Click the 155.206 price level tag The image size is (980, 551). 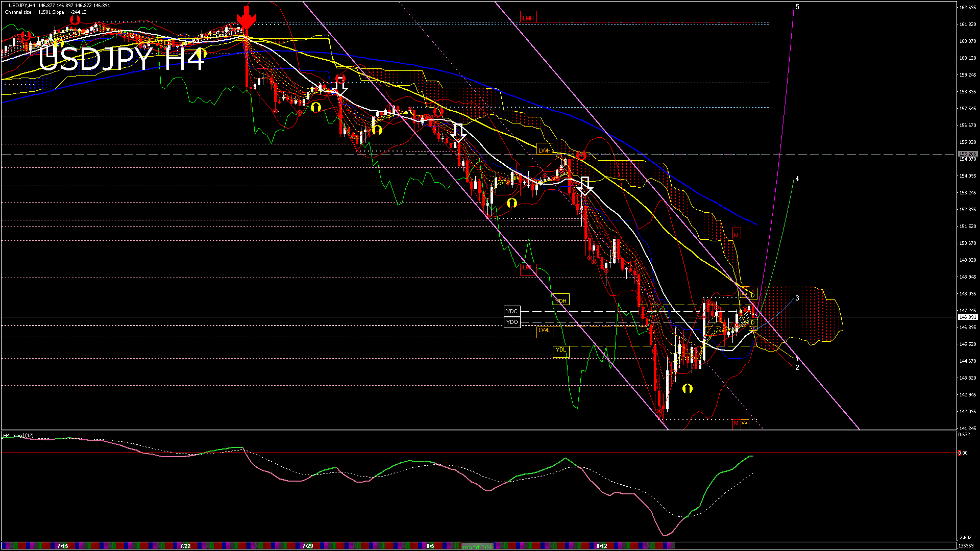pos(967,154)
